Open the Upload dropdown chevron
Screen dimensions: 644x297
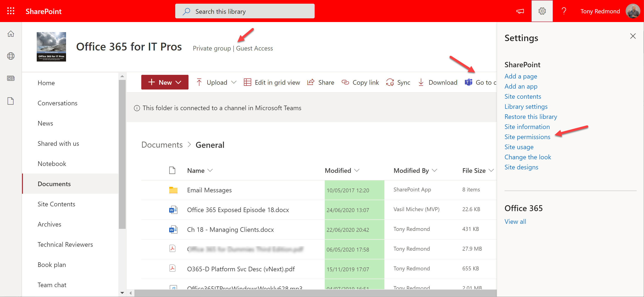click(x=234, y=82)
